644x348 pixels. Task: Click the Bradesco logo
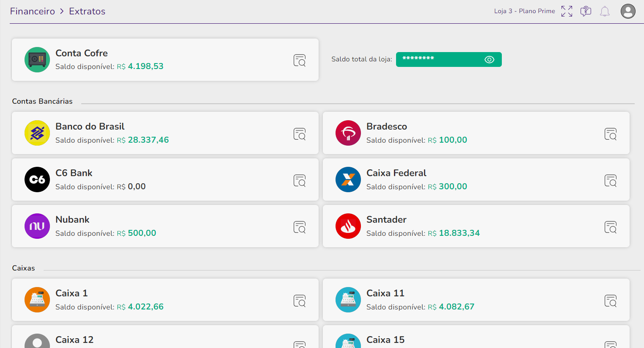pyautogui.click(x=348, y=133)
